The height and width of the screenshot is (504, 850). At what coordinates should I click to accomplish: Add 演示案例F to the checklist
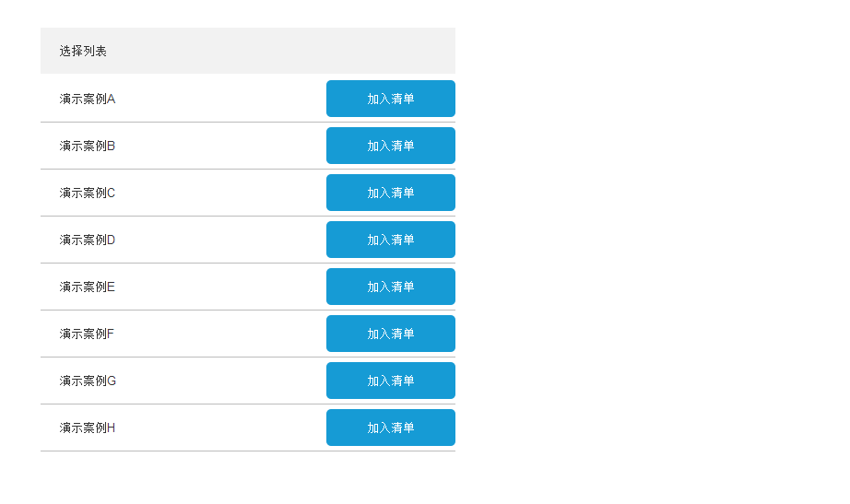[390, 334]
